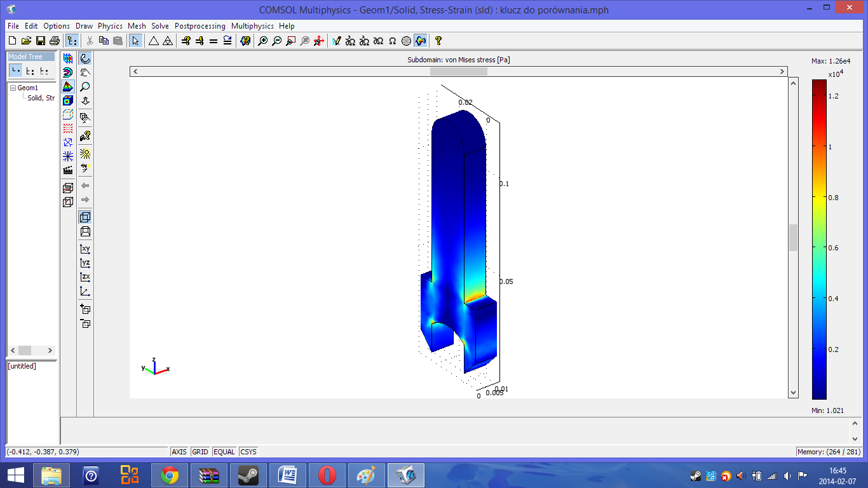Open Plot Parameters rainbow question icon
Image resolution: width=868 pixels, height=488 pixels.
pyautogui.click(x=245, y=41)
